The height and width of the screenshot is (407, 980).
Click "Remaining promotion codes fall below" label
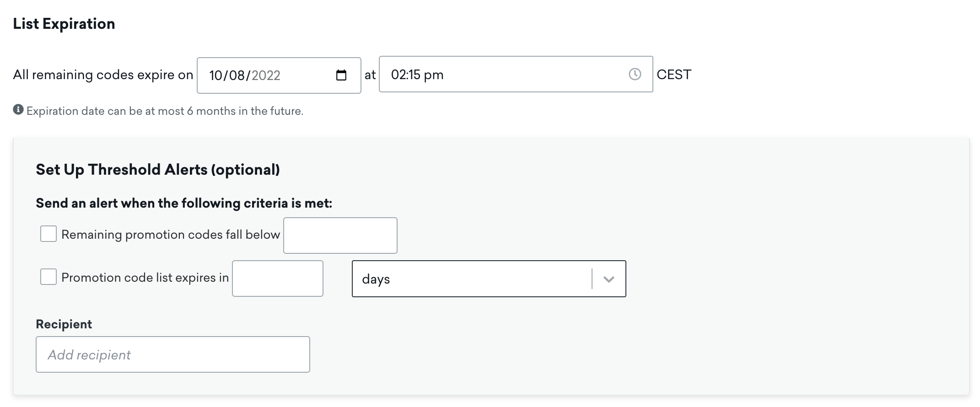click(x=170, y=235)
